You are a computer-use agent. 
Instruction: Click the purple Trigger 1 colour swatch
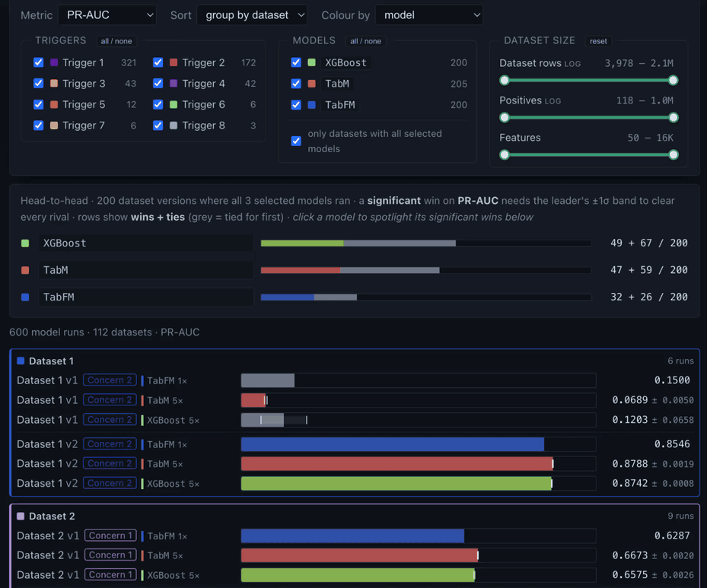click(54, 62)
